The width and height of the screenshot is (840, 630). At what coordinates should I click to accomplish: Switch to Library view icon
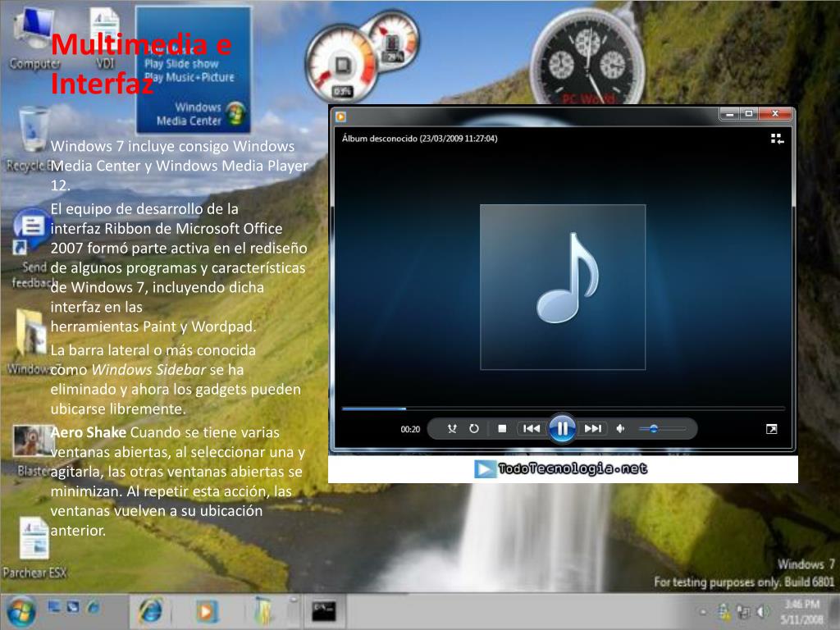tap(778, 139)
